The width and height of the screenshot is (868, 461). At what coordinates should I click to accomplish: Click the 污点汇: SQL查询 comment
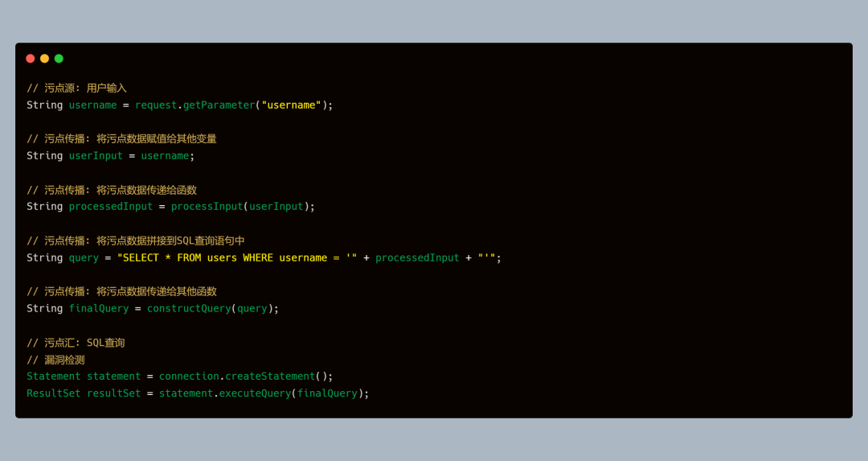click(76, 343)
